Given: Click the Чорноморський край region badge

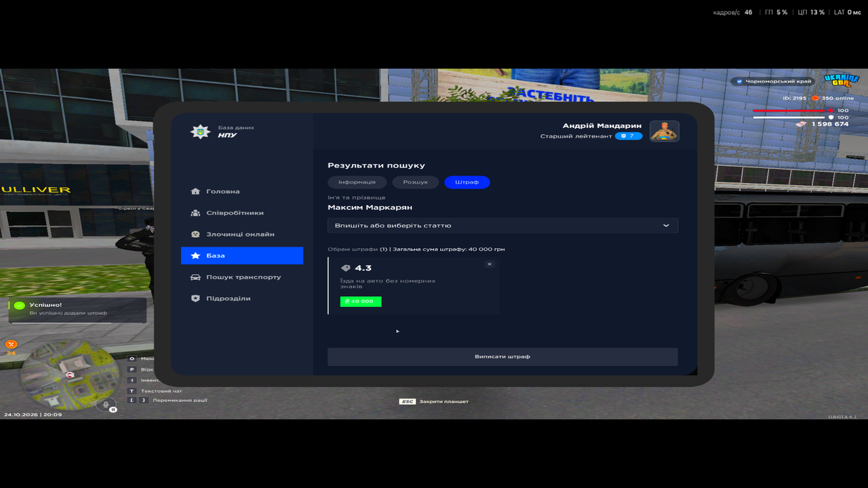Looking at the screenshot, I should [774, 81].
